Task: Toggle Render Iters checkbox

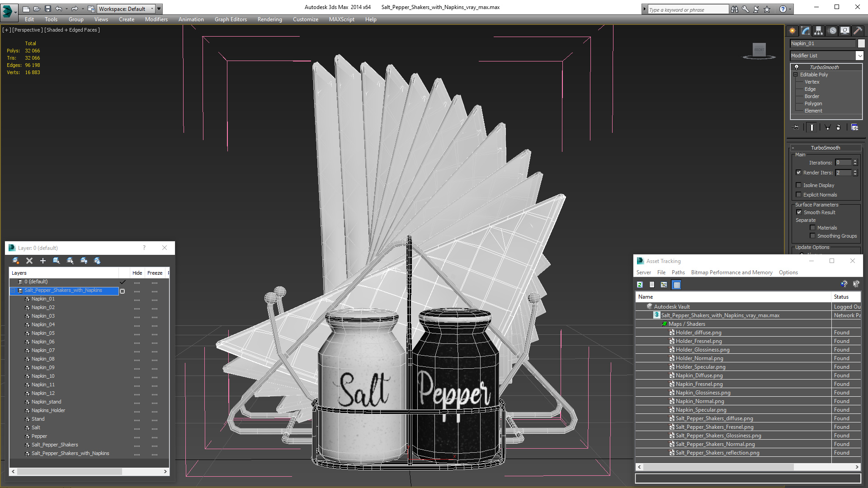Action: 798,173
